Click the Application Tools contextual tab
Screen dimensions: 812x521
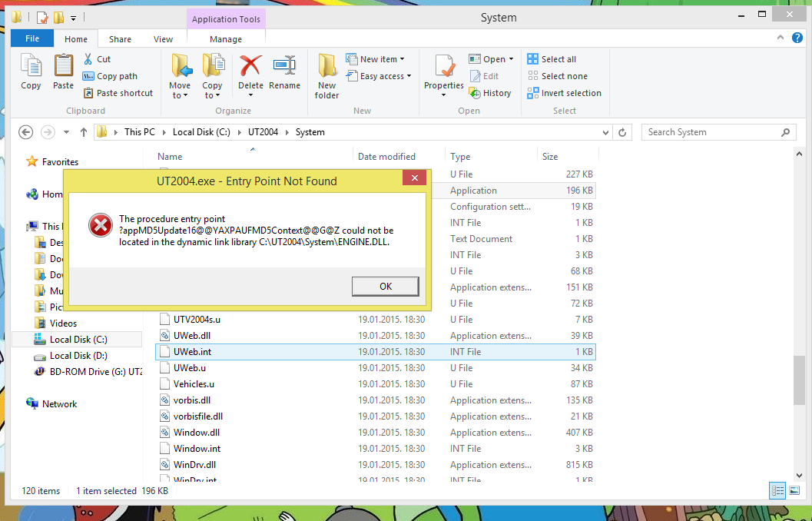coord(226,19)
